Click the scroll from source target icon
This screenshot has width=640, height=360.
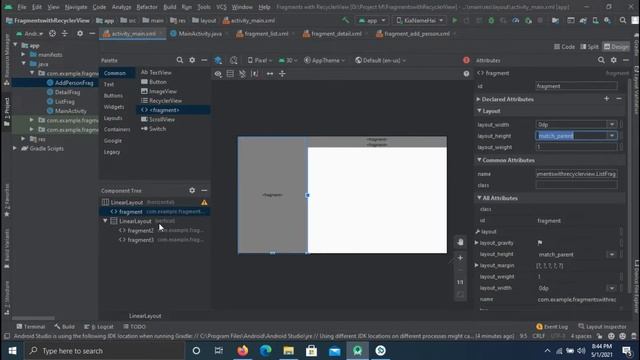(52, 33)
